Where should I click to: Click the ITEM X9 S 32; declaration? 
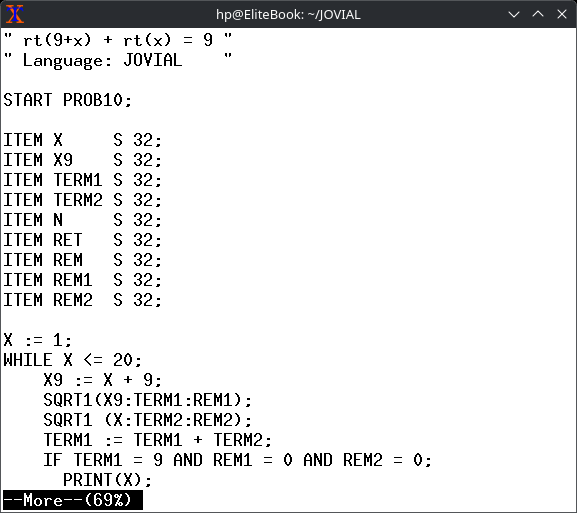[82, 160]
